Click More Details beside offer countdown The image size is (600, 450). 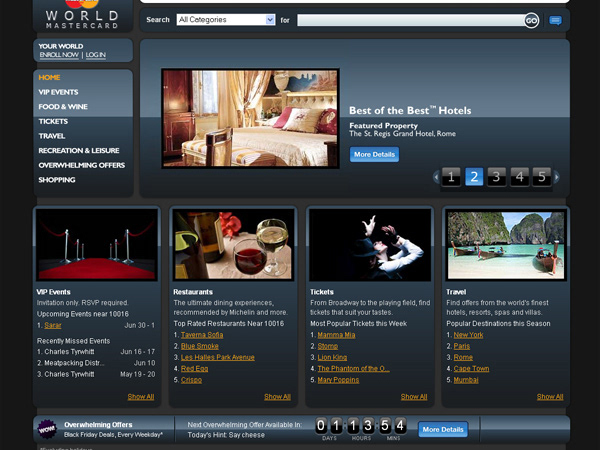(443, 429)
